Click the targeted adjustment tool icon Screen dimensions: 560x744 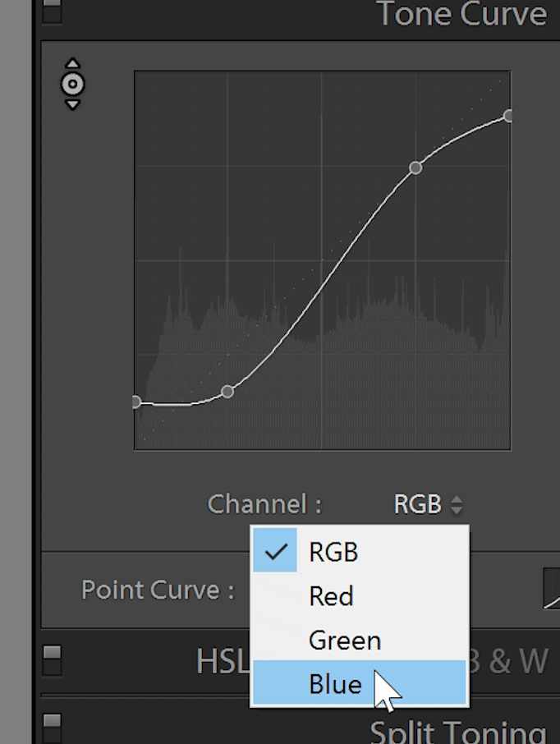point(73,84)
